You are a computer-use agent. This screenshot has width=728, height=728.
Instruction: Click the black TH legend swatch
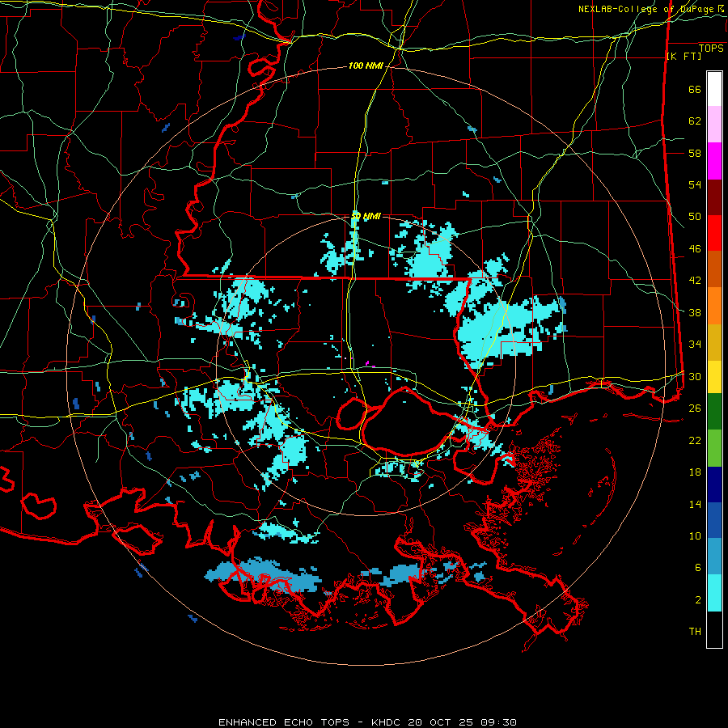[x=714, y=629]
